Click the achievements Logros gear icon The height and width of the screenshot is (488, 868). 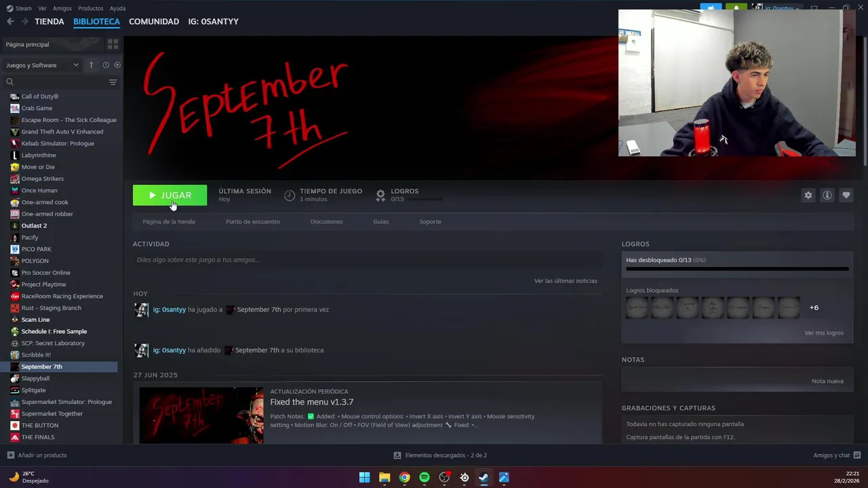pos(380,195)
